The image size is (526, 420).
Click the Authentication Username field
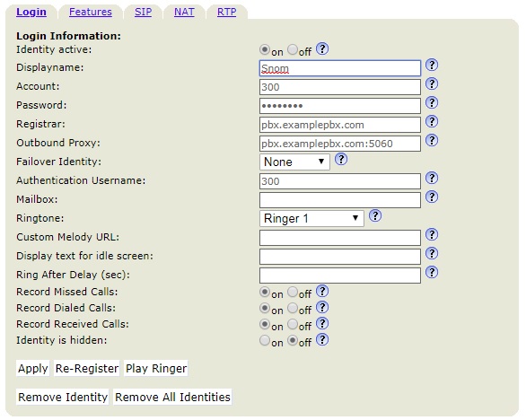(x=340, y=181)
